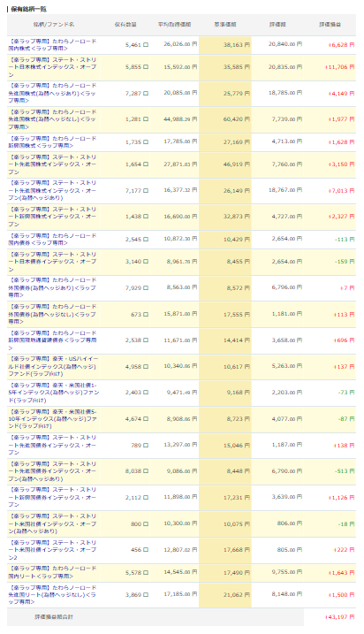Open たわらノーロード先進国株式(為替ヘッジなし) fund link
The height and width of the screenshot is (634, 364).
tap(52, 119)
